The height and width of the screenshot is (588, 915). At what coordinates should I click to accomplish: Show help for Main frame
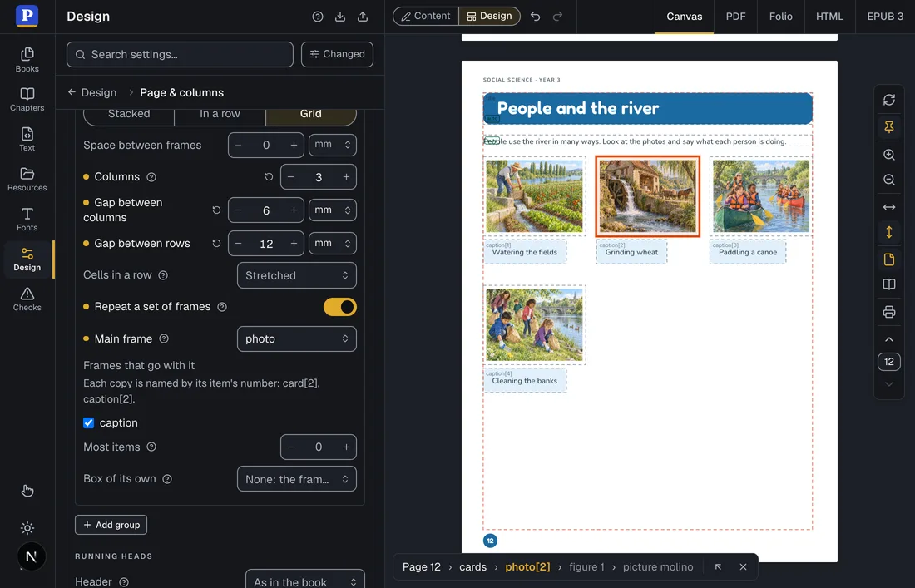[x=164, y=339]
